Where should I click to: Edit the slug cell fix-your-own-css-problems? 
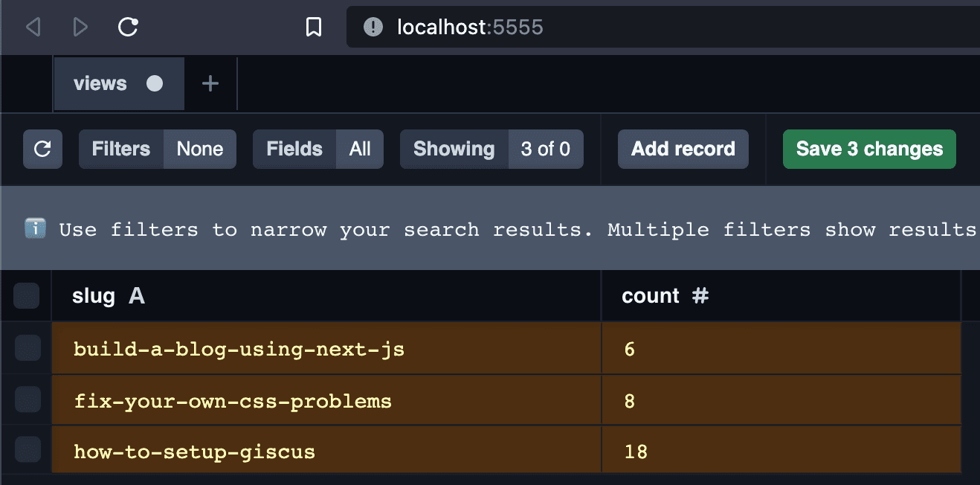(x=326, y=401)
